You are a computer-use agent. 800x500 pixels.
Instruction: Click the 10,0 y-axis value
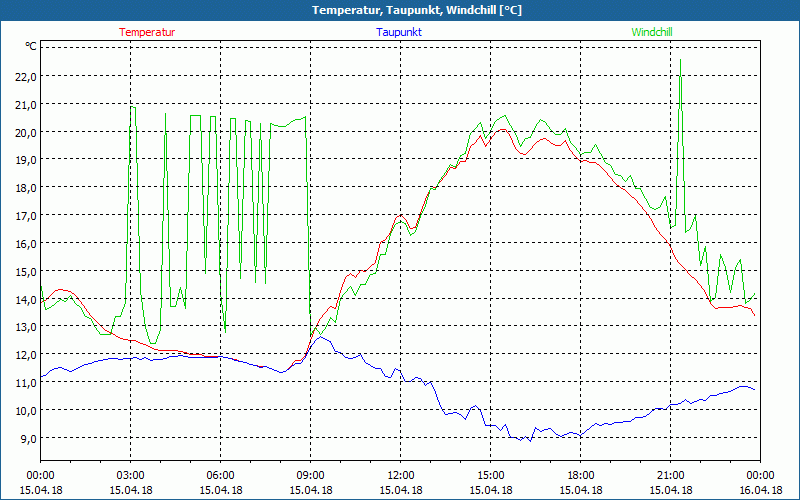pos(27,411)
